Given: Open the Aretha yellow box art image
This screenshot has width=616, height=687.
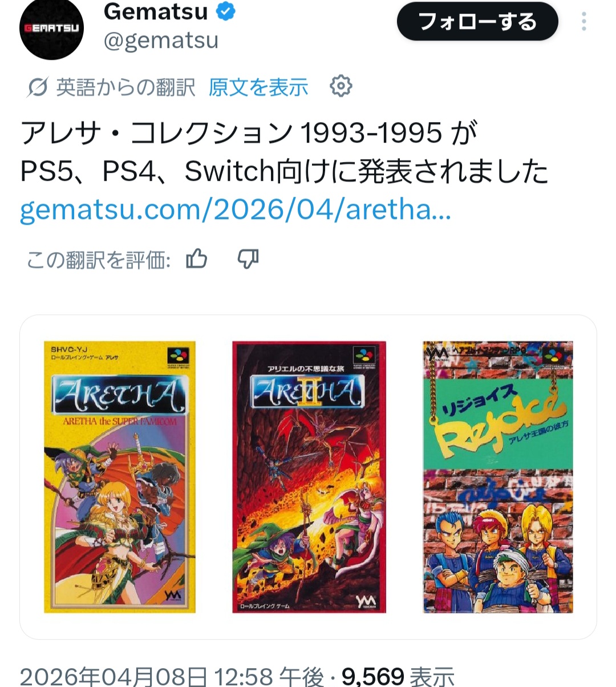Looking at the screenshot, I should pyautogui.click(x=120, y=477).
